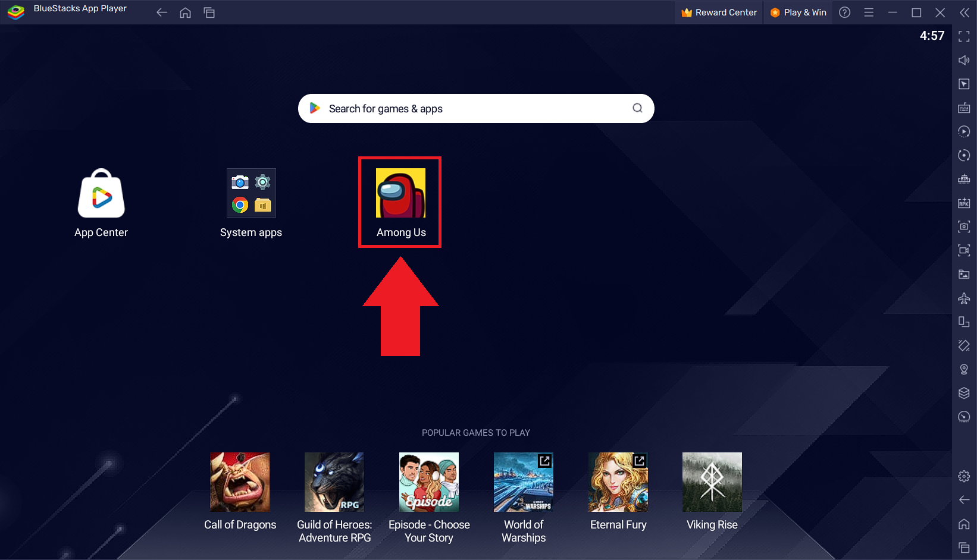Open Reward Center
The height and width of the screenshot is (560, 977).
[719, 12]
